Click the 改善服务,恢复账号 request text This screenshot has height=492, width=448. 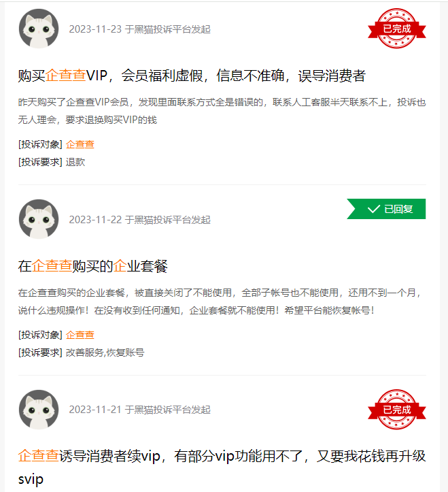point(105,352)
